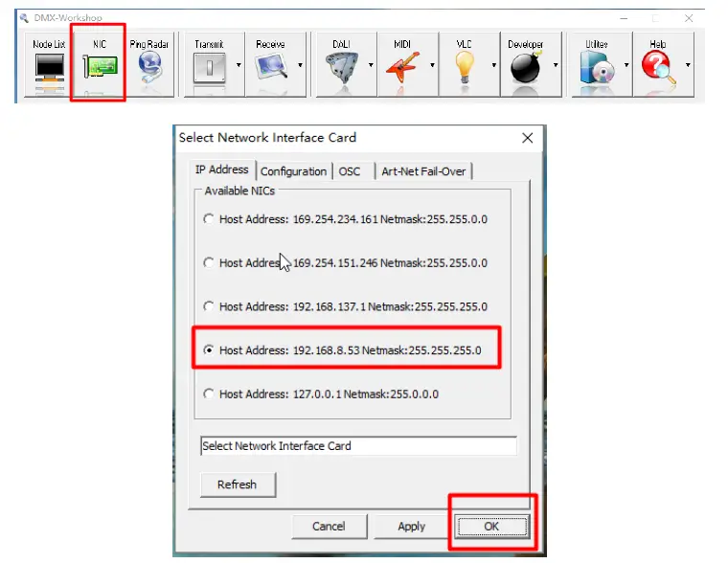This screenshot has height=563, width=728.
Task: Close the Select Network Interface Card dialog
Action: pyautogui.click(x=528, y=138)
